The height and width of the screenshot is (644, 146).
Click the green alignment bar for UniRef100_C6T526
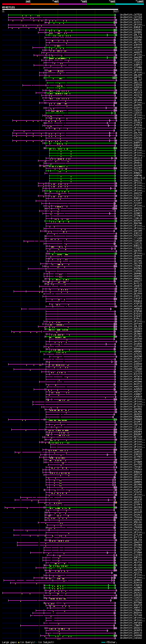click(62, 15)
